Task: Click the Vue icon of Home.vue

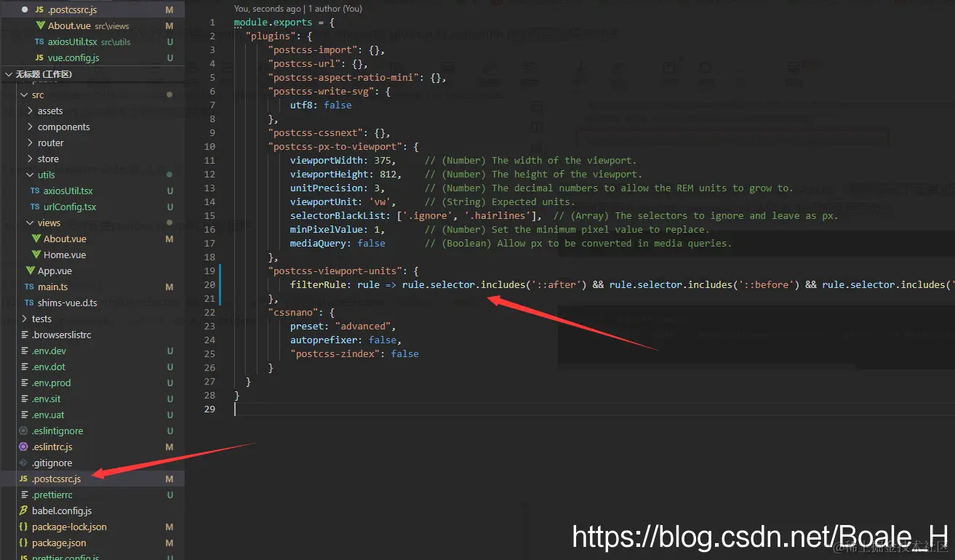Action: point(38,255)
